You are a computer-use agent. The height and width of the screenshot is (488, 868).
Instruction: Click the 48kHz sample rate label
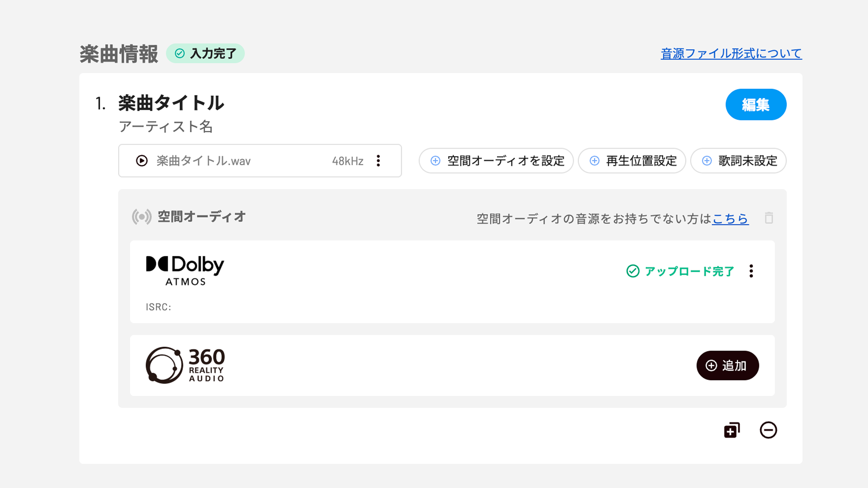tap(348, 161)
